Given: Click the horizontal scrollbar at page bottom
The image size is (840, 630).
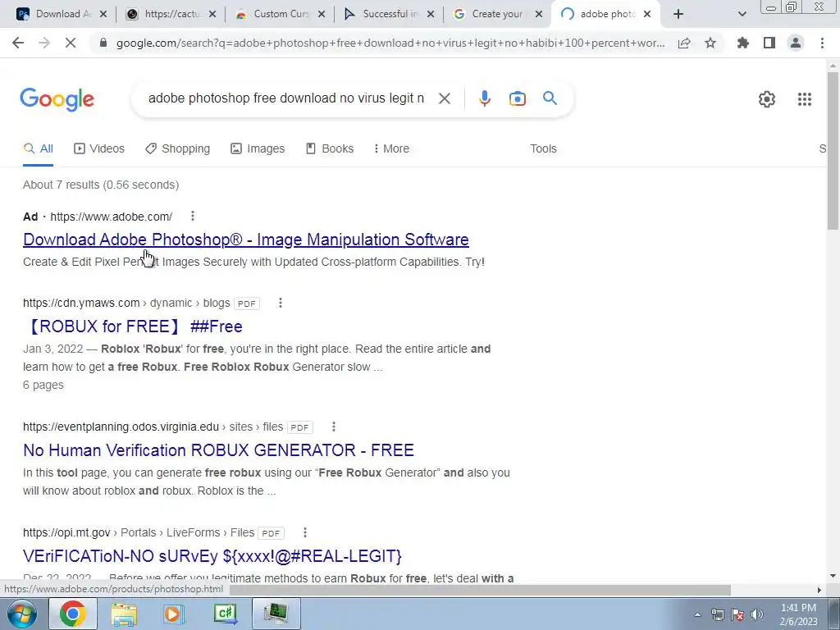Looking at the screenshot, I should point(480,590).
